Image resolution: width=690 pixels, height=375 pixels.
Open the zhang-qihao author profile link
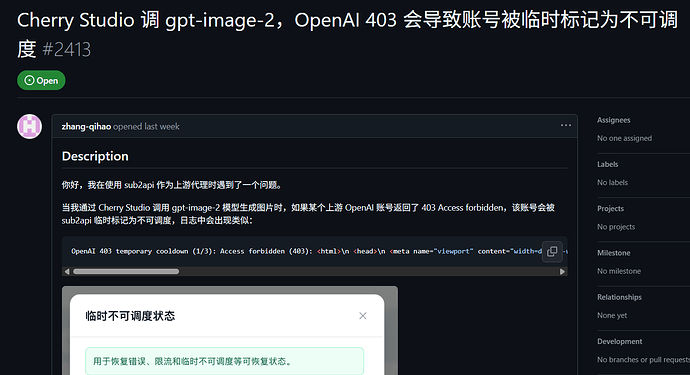[x=86, y=127]
